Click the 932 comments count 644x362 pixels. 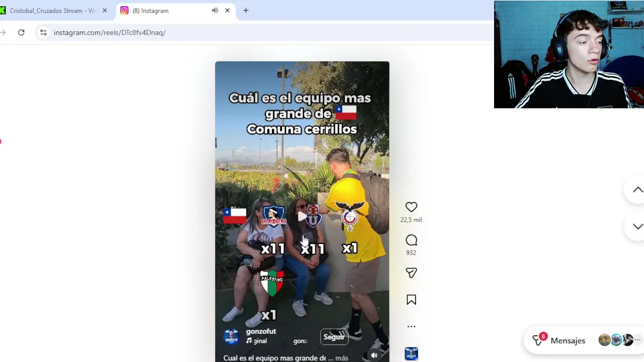(411, 253)
